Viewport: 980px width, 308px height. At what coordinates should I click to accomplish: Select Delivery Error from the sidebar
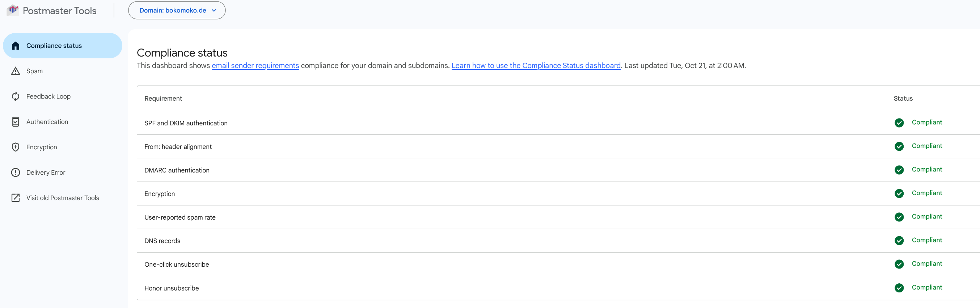[46, 172]
